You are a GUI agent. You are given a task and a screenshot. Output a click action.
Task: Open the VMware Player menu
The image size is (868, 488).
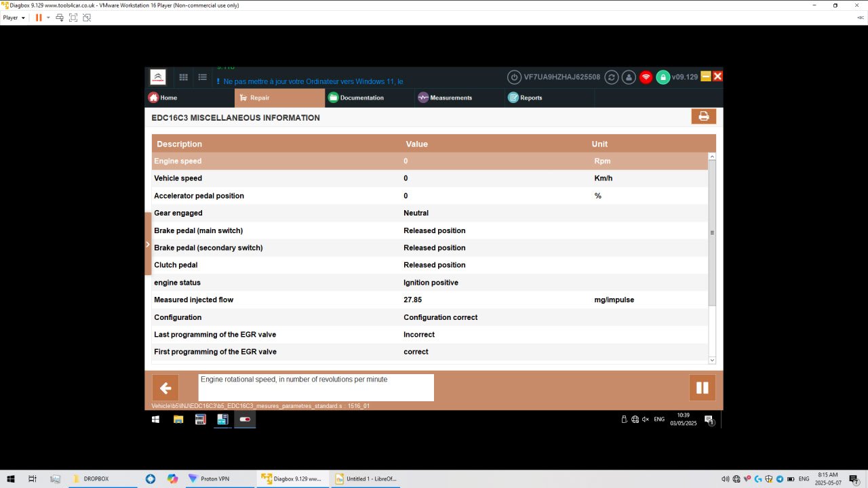(14, 18)
